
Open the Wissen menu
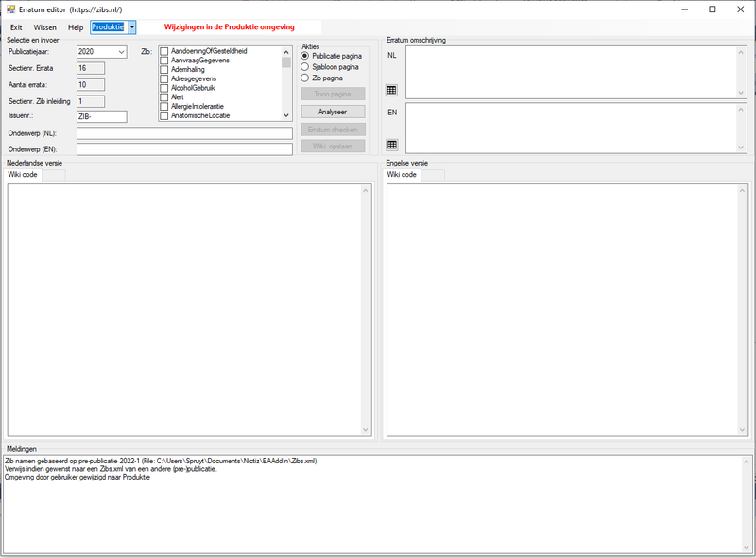(x=44, y=27)
